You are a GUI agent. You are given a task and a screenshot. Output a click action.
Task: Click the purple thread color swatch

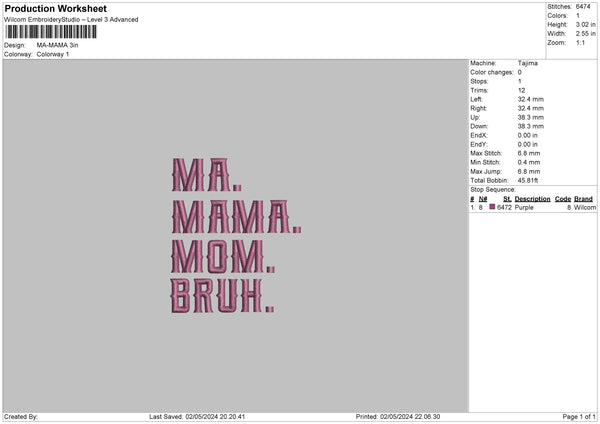point(492,207)
